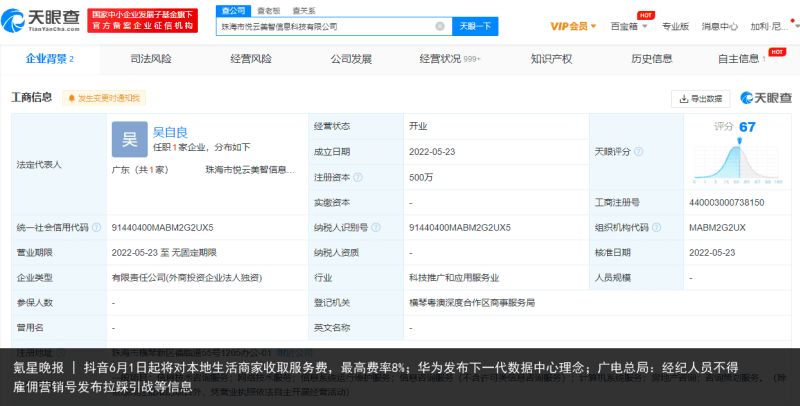
Task: Open the 司法风险 tab
Action: pyautogui.click(x=151, y=59)
